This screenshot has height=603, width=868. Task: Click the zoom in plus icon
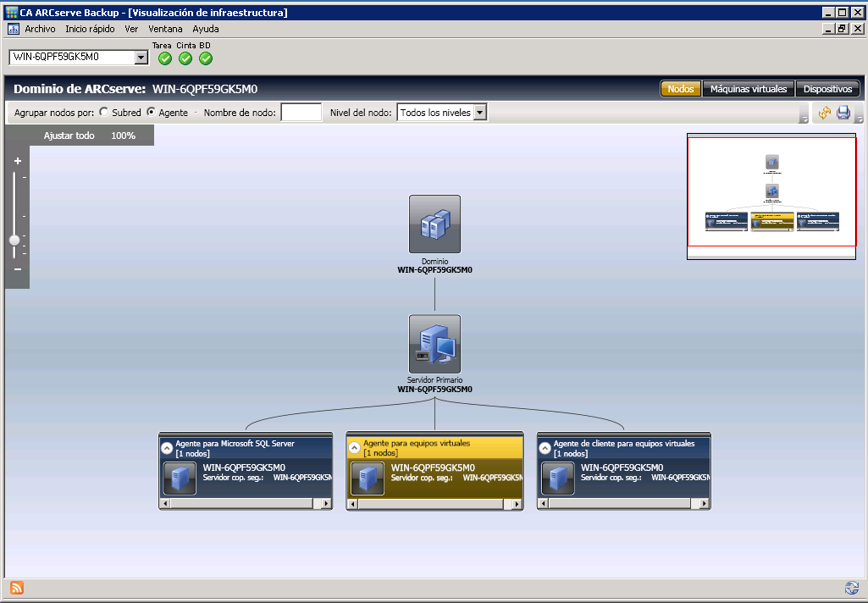coord(18,161)
